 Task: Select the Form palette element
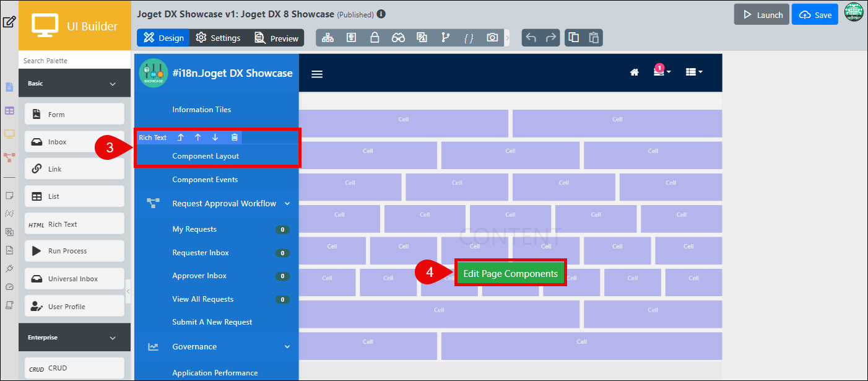(74, 115)
